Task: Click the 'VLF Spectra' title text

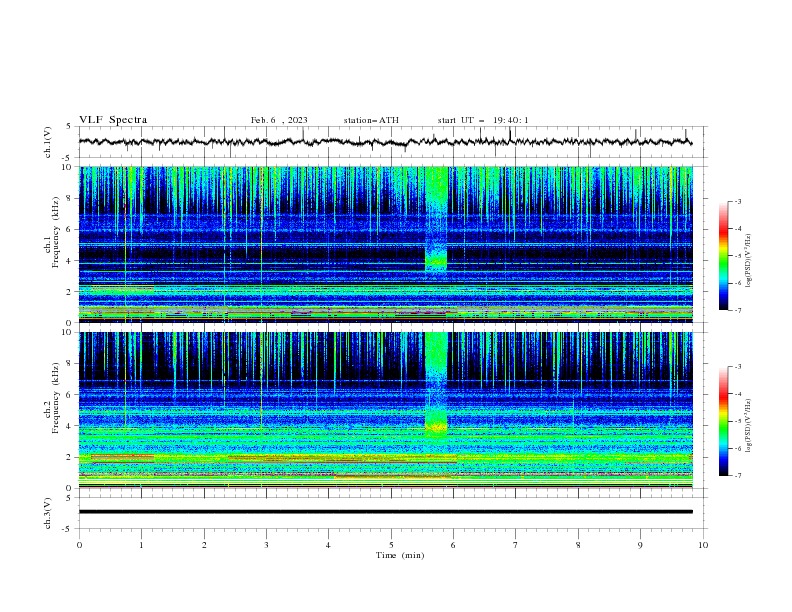Action: (113, 120)
